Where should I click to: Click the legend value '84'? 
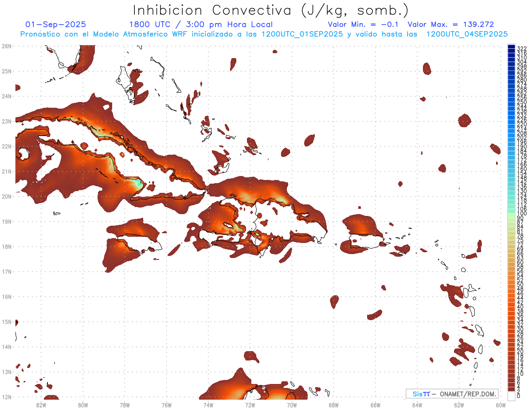[x=520, y=227]
